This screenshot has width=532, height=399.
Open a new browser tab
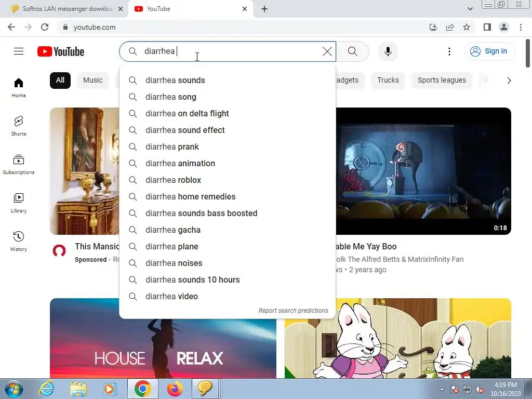click(264, 9)
